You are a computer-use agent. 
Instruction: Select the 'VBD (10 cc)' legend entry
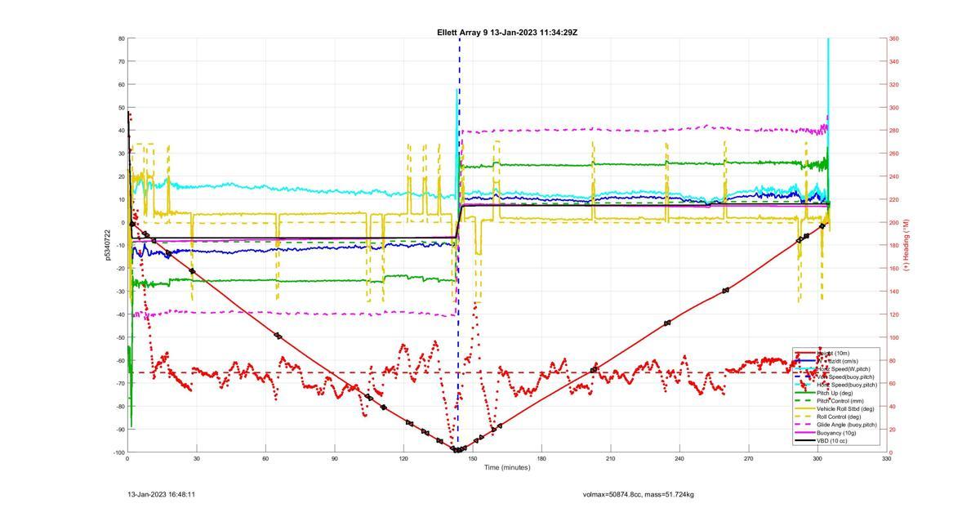pos(832,441)
